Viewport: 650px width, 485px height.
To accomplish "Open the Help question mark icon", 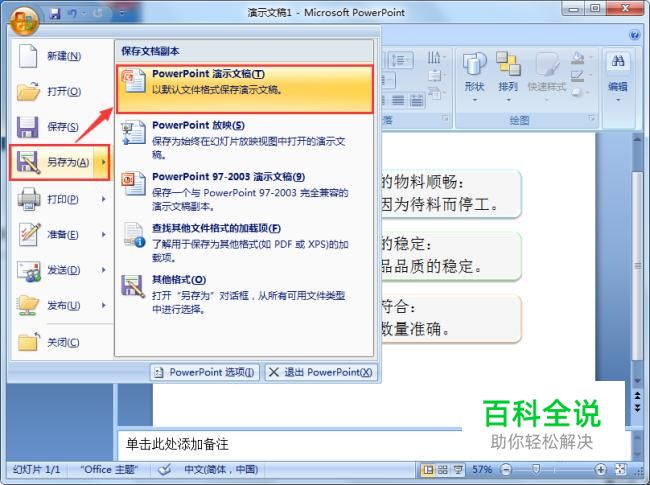I will (x=634, y=35).
